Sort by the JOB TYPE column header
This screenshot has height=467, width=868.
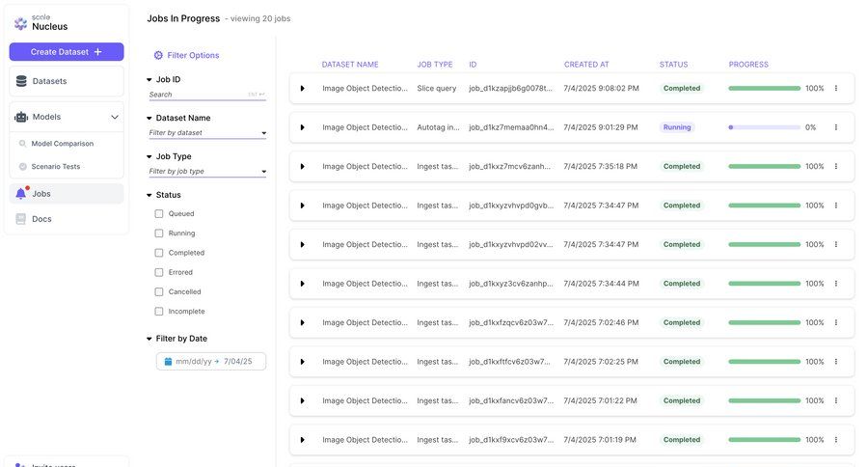point(435,65)
